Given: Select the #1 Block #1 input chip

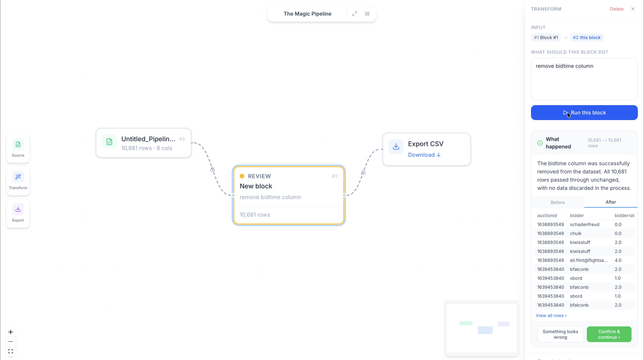Looking at the screenshot, I should (x=546, y=37).
